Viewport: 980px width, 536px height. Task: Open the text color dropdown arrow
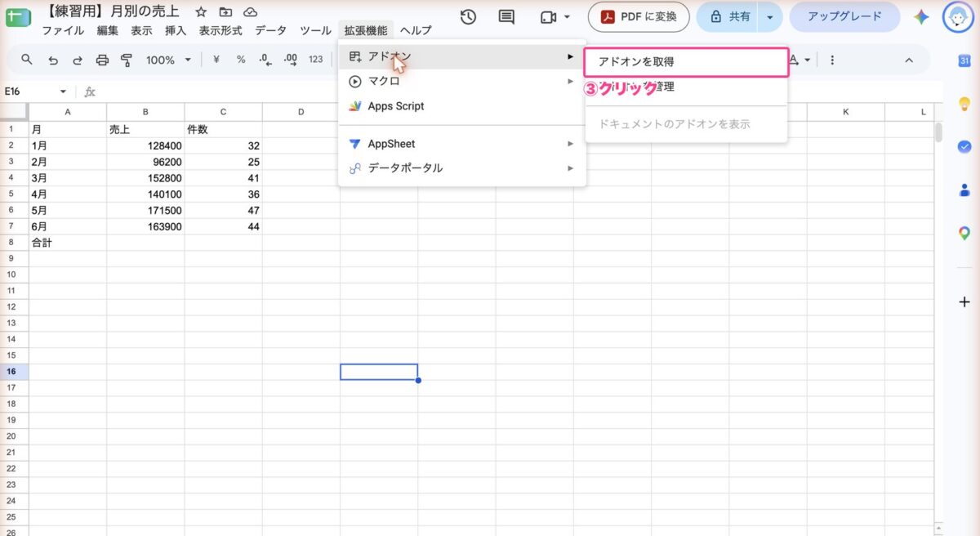(808, 60)
